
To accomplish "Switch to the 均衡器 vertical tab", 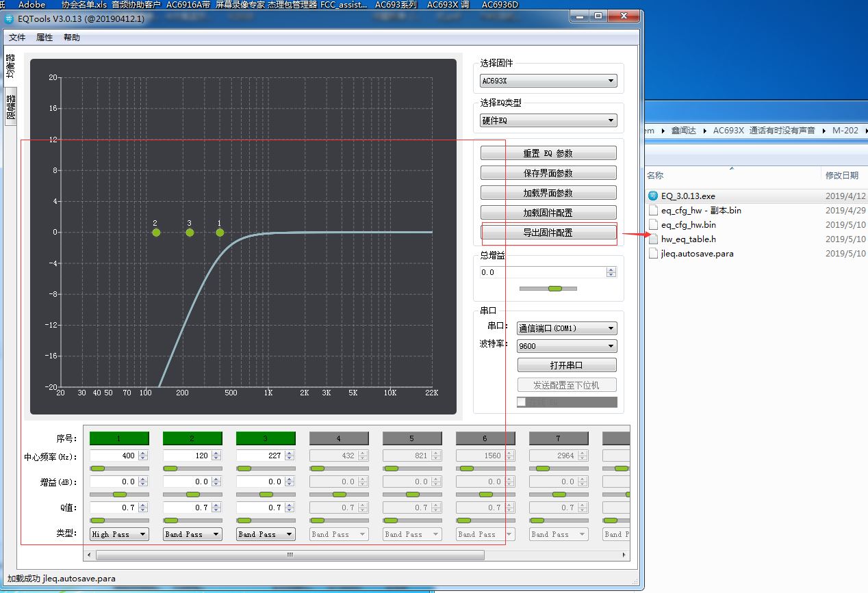I will pyautogui.click(x=11, y=66).
